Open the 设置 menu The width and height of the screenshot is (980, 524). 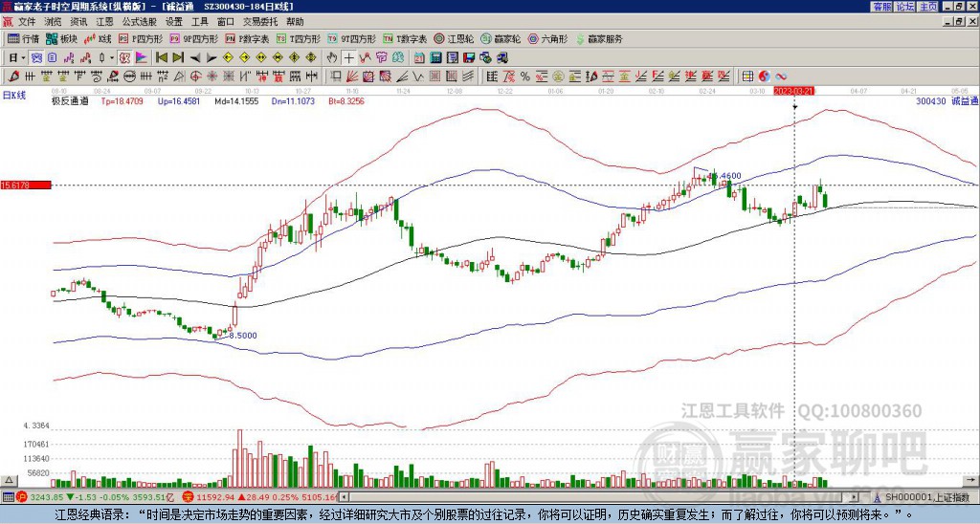[174, 22]
